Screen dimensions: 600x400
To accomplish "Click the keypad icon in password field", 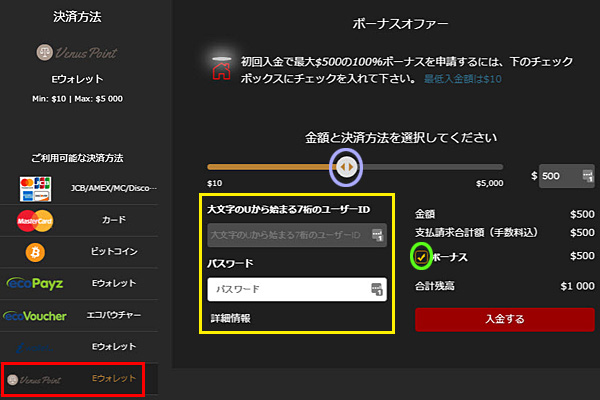I will (x=377, y=289).
